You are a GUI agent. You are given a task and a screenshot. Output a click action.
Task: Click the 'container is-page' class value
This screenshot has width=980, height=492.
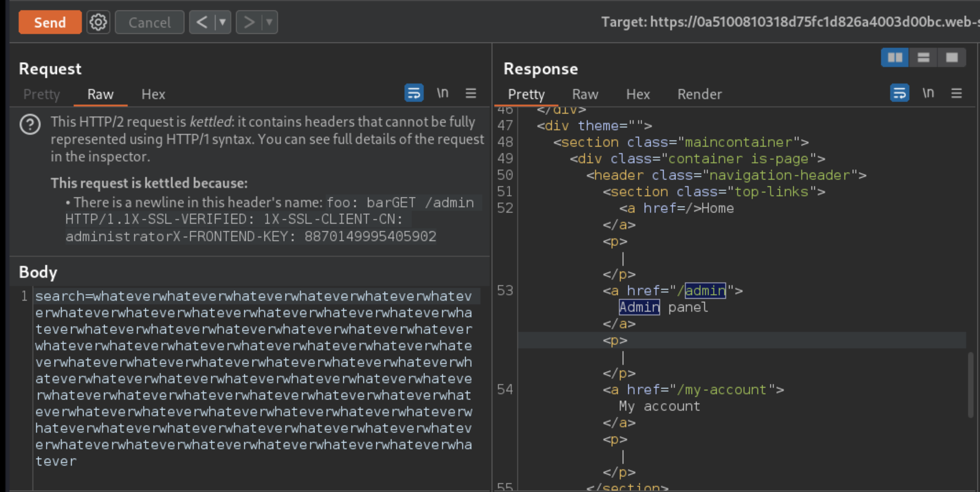pyautogui.click(x=738, y=158)
